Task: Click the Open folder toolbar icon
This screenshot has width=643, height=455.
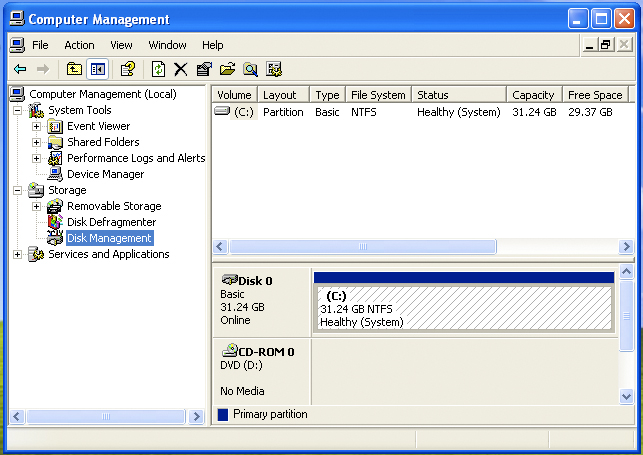Action: pos(227,69)
